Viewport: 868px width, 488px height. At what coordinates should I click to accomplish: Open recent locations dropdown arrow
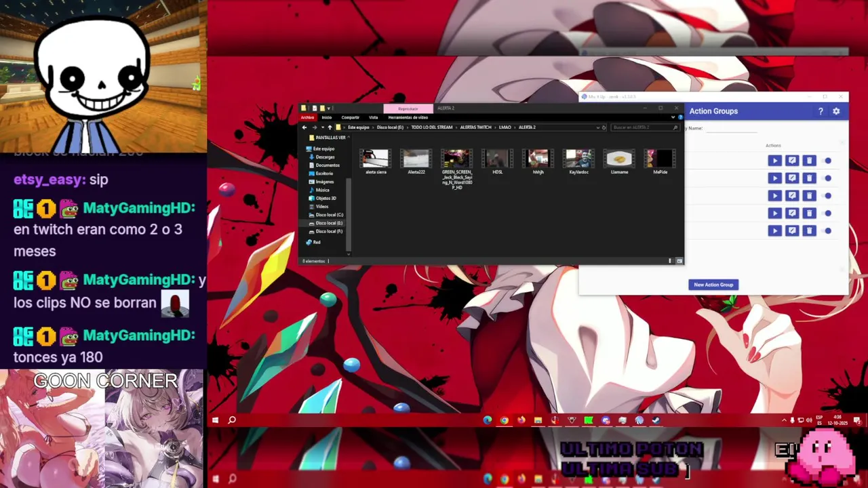323,127
